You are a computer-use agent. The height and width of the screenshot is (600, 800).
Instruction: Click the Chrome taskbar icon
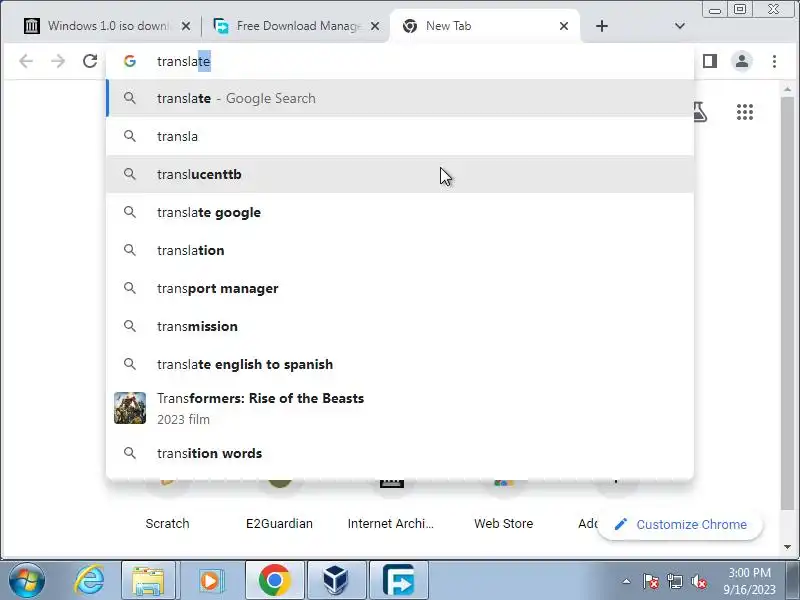click(x=274, y=581)
